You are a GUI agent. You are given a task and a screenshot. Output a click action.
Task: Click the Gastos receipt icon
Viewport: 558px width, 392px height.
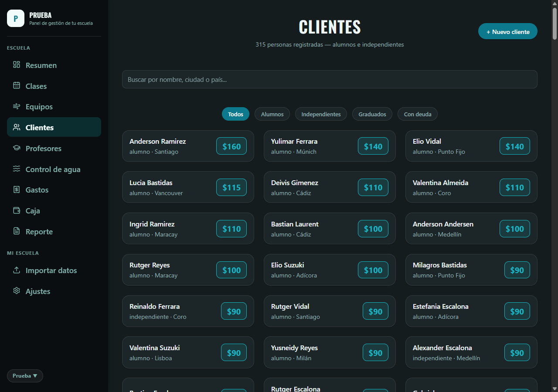pos(17,189)
